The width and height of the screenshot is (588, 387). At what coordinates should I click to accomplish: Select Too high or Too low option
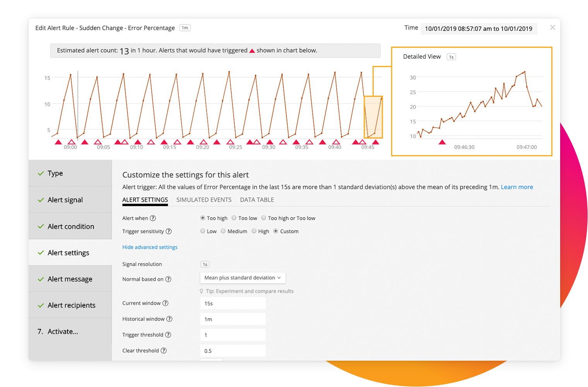pyautogui.click(x=264, y=218)
